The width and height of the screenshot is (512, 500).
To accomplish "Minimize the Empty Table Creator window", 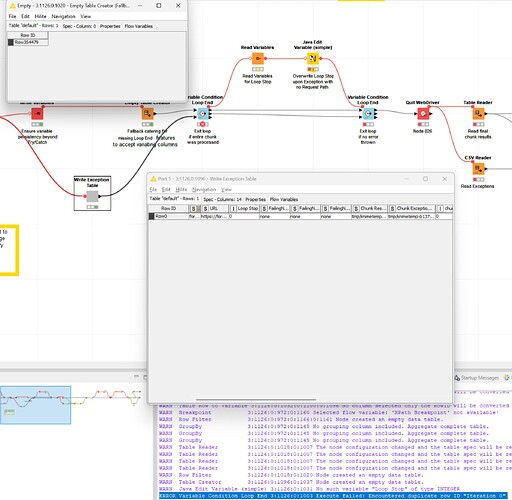I will (140, 5).
